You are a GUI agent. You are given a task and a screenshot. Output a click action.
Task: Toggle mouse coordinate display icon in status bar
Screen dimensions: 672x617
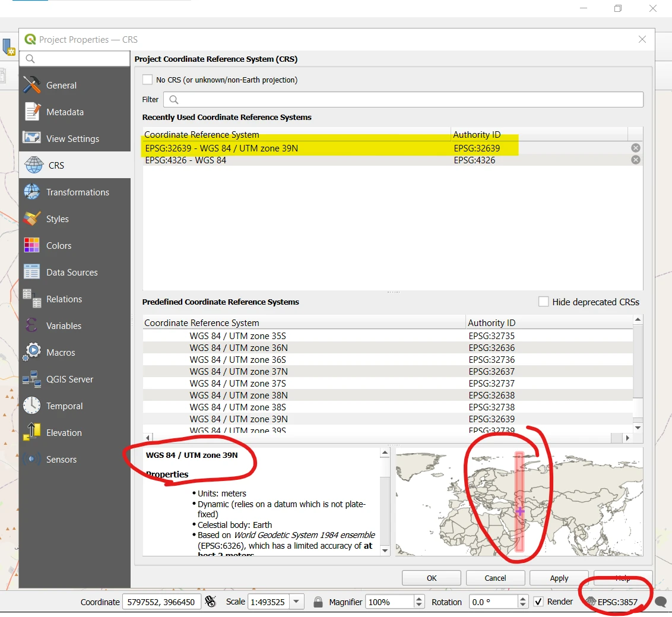[x=210, y=602]
